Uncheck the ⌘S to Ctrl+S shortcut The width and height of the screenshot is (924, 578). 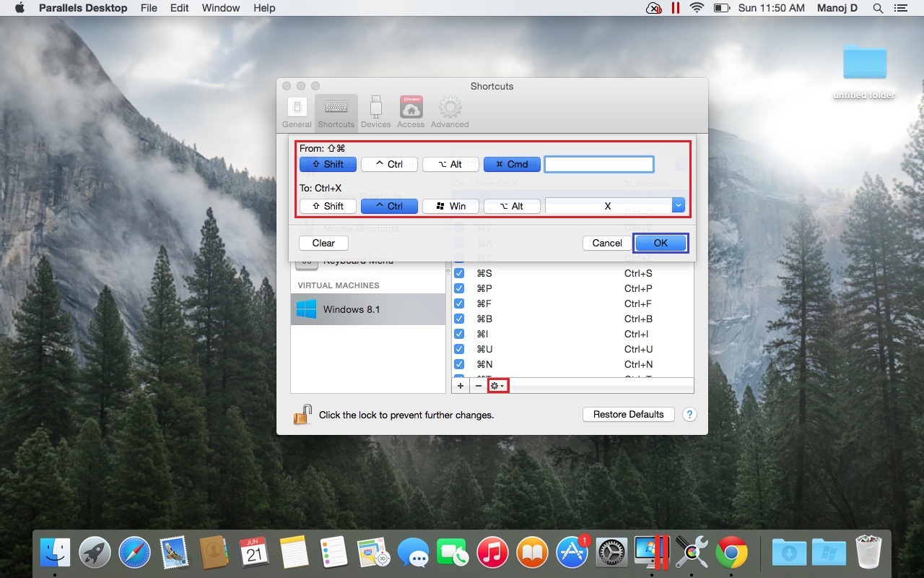point(459,273)
